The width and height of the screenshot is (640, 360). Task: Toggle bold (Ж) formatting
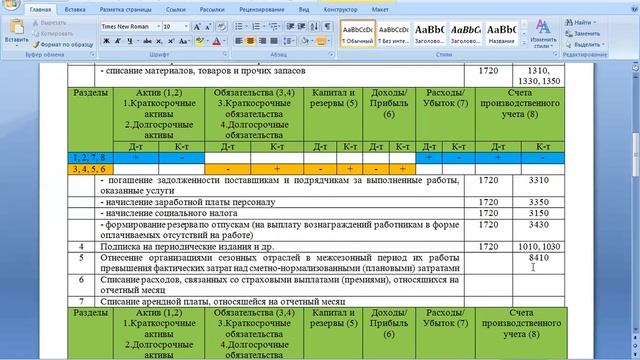coord(106,41)
